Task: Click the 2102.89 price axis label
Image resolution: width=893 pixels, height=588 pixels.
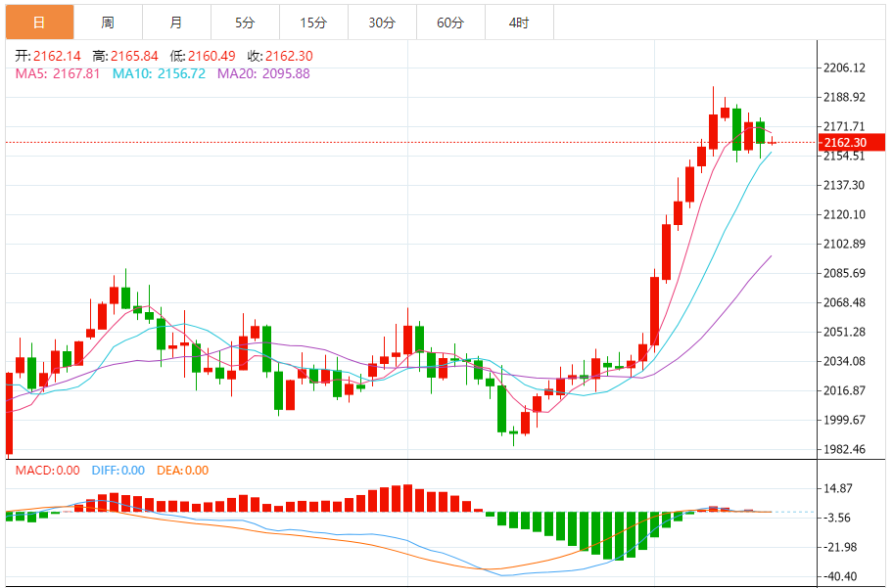Action: coord(845,244)
